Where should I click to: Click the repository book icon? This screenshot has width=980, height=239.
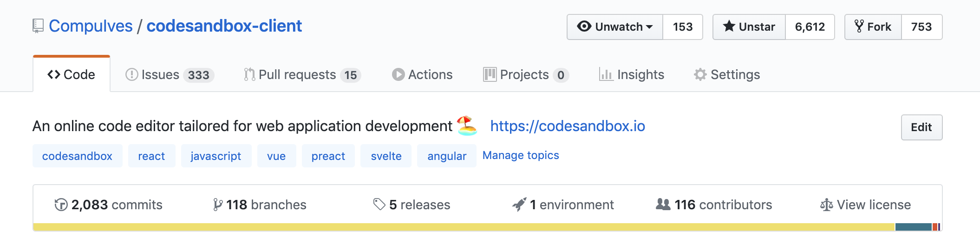[x=38, y=26]
